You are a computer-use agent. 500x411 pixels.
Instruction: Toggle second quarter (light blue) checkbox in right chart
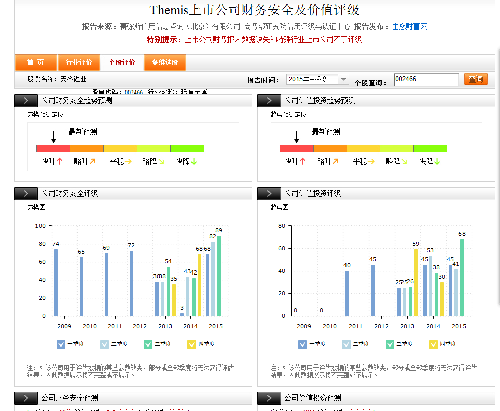(x=346, y=344)
